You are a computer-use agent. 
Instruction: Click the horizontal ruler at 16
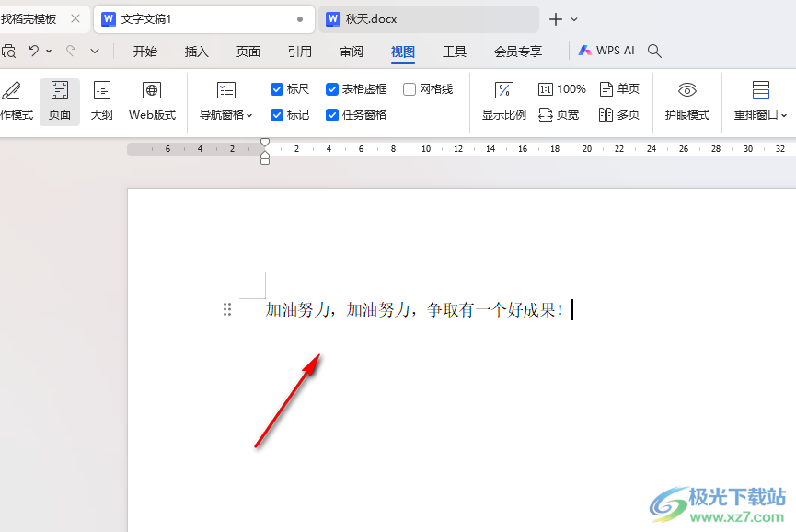point(523,149)
